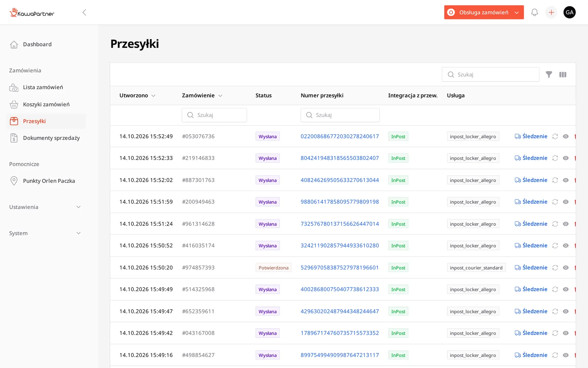Click the KawaPartner logo

[x=32, y=13]
